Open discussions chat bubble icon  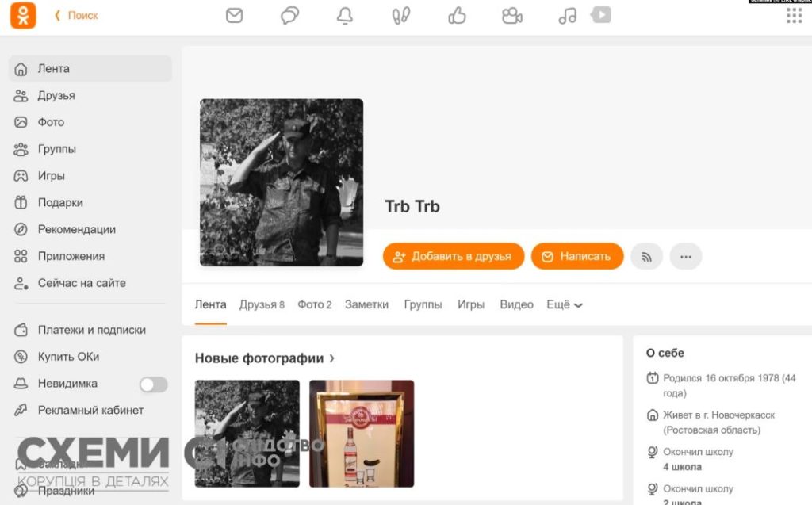pos(289,16)
